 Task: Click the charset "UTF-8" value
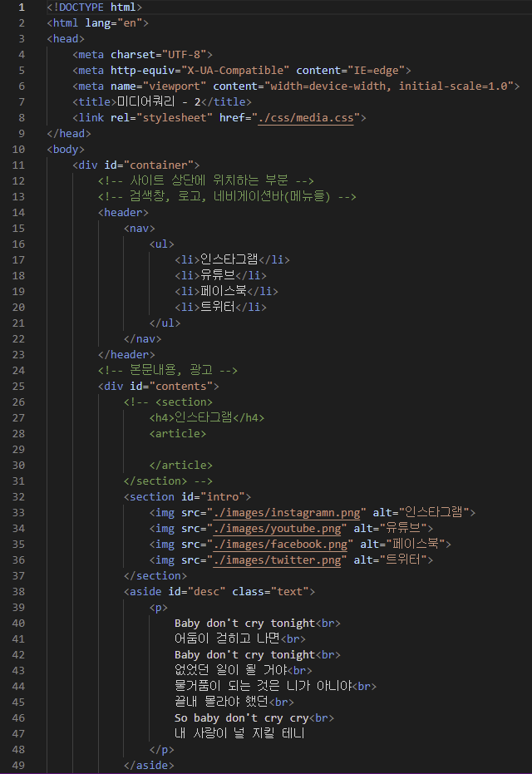point(184,55)
